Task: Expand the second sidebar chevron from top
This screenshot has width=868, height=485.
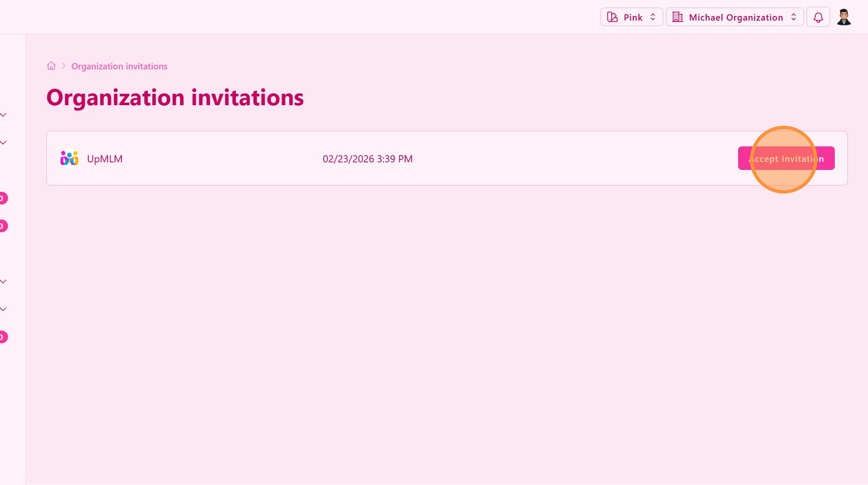Action: click(x=3, y=143)
